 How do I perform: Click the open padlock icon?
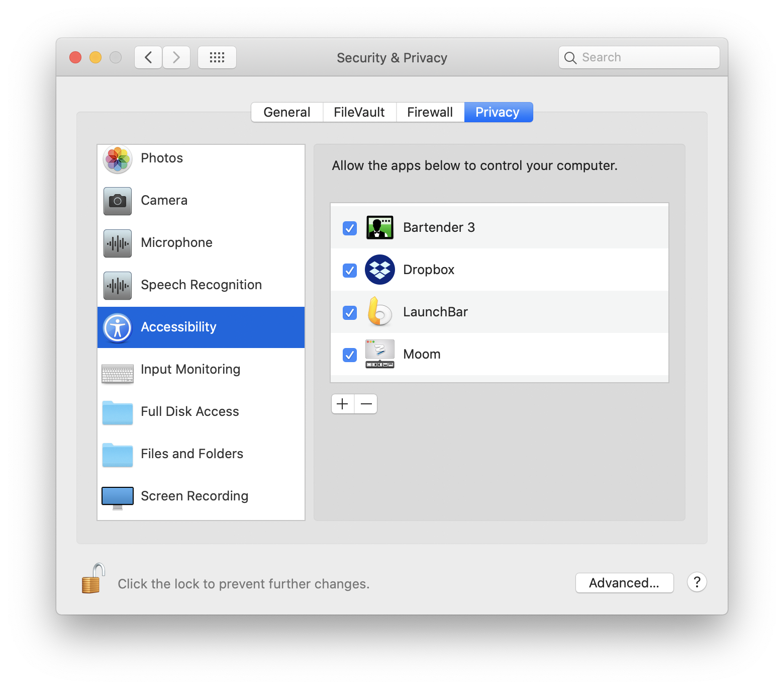pyautogui.click(x=93, y=578)
